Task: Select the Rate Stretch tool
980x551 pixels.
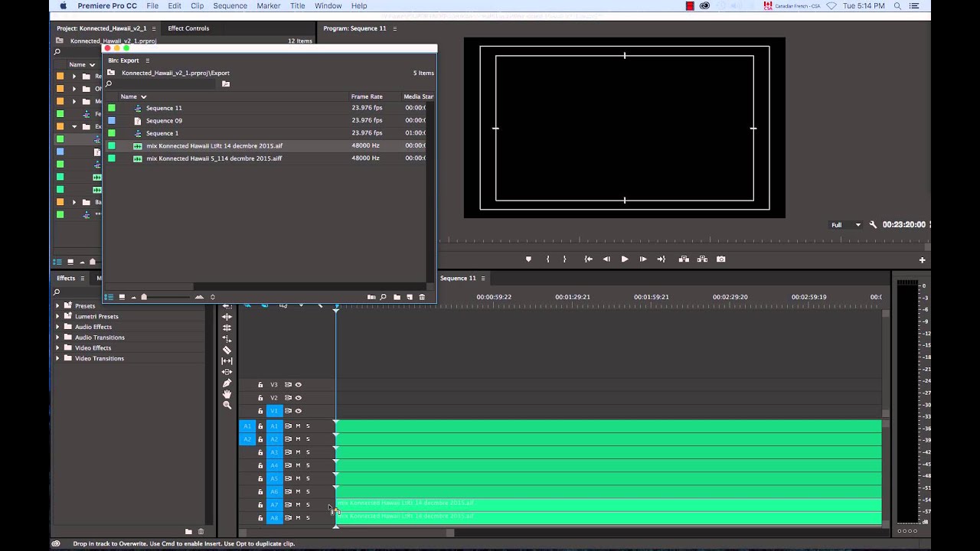Action: point(227,338)
